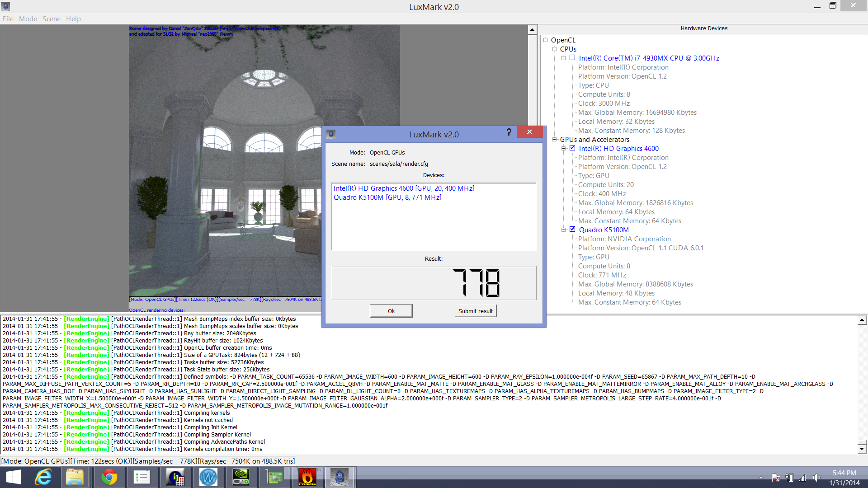Click LuxMark result dialog title icon
This screenshot has width=868, height=488.
click(331, 134)
